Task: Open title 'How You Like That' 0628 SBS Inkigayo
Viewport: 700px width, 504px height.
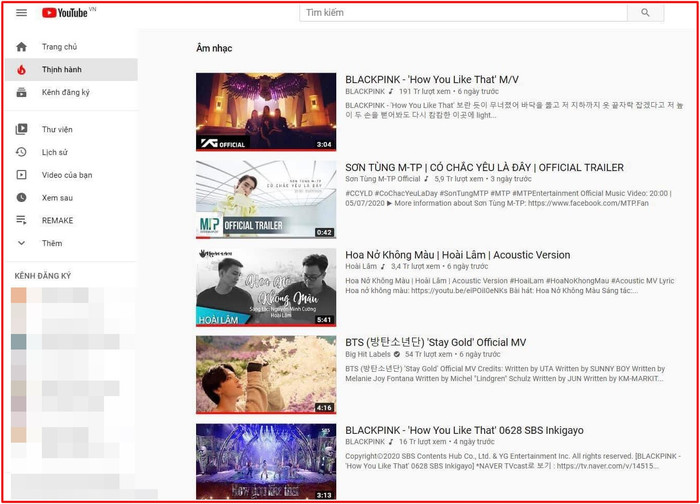Action: [464, 430]
